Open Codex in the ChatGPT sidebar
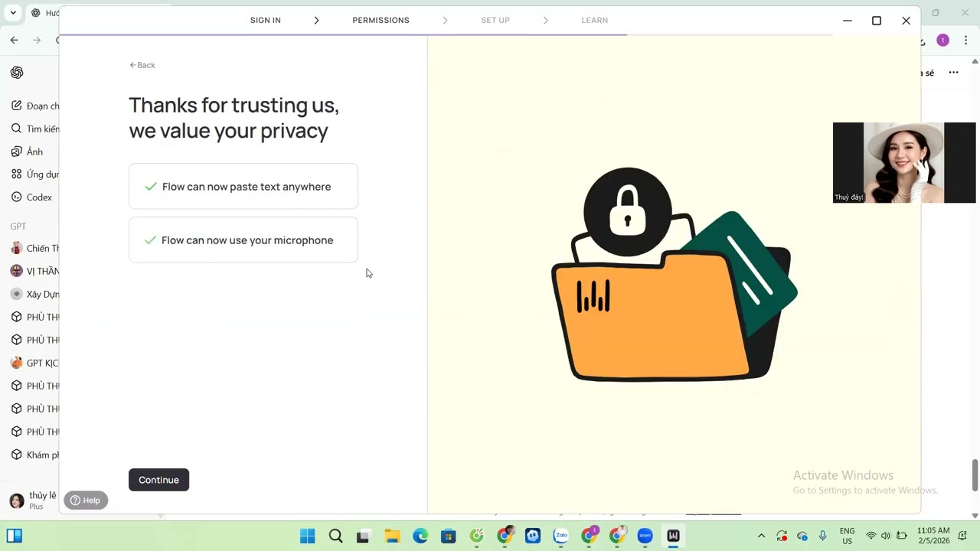This screenshot has width=980, height=551. pos(32,197)
